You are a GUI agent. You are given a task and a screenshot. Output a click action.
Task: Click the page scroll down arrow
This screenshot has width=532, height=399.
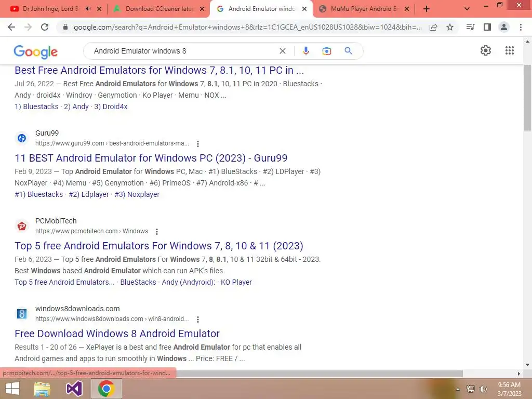click(x=527, y=365)
